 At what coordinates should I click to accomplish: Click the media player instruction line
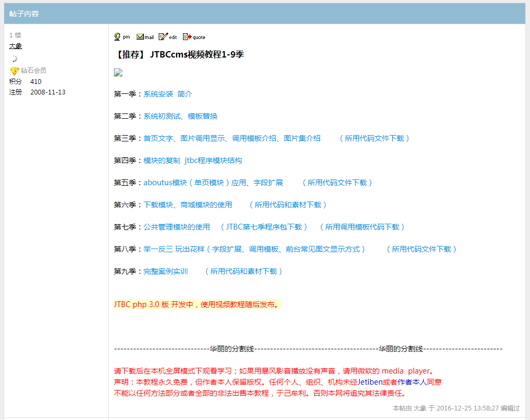[x=274, y=371]
